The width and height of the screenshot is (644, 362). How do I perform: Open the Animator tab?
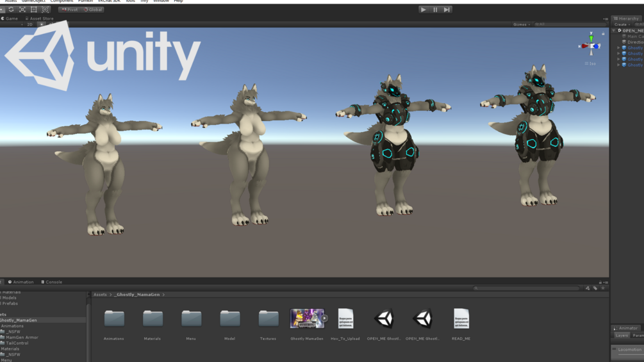point(626,328)
